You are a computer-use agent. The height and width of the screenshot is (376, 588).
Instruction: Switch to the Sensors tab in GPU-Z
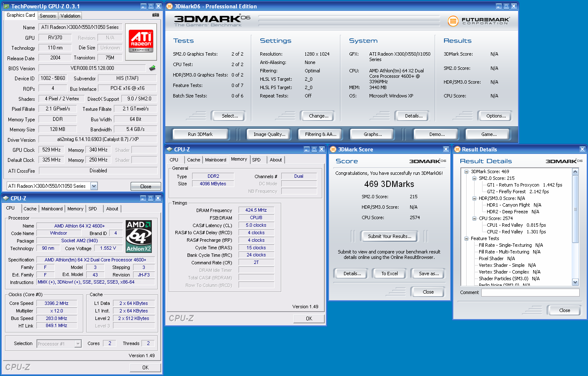[48, 16]
